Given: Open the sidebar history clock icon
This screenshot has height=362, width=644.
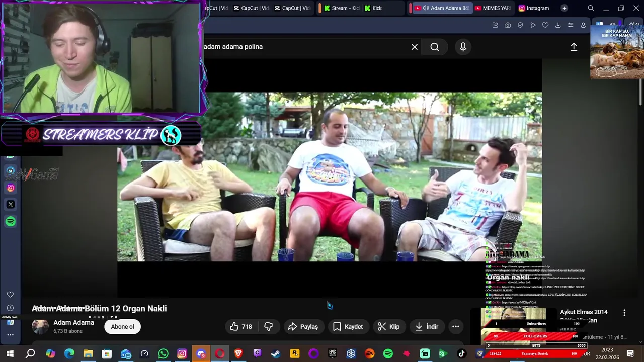Looking at the screenshot, I should coord(10,308).
